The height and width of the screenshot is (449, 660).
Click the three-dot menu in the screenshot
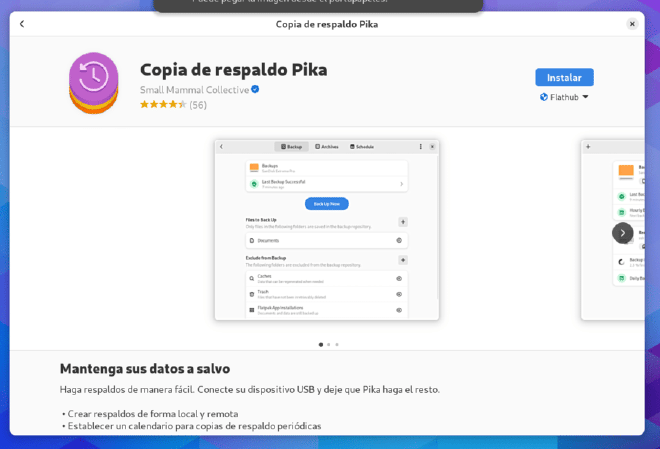[x=420, y=146]
